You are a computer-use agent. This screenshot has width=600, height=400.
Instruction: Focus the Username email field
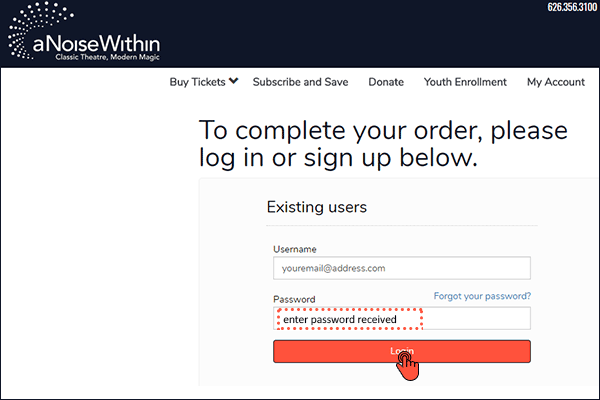[401, 268]
